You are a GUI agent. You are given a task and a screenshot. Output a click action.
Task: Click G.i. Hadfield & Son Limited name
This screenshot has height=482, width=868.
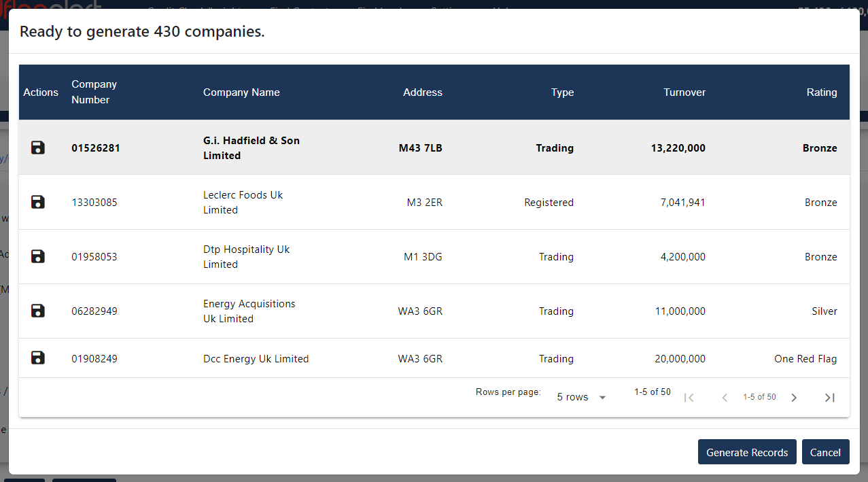coord(251,148)
